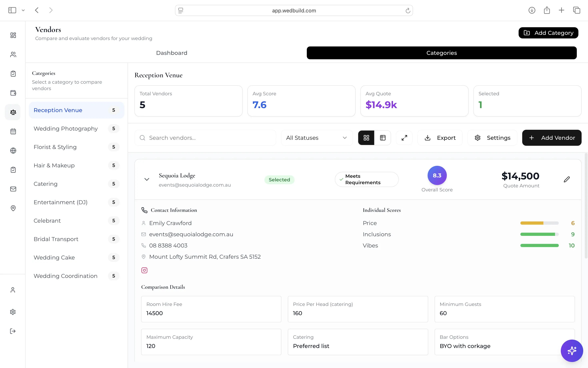Click the browser sidebar toggle icon
The height and width of the screenshot is (368, 588).
click(x=12, y=10)
